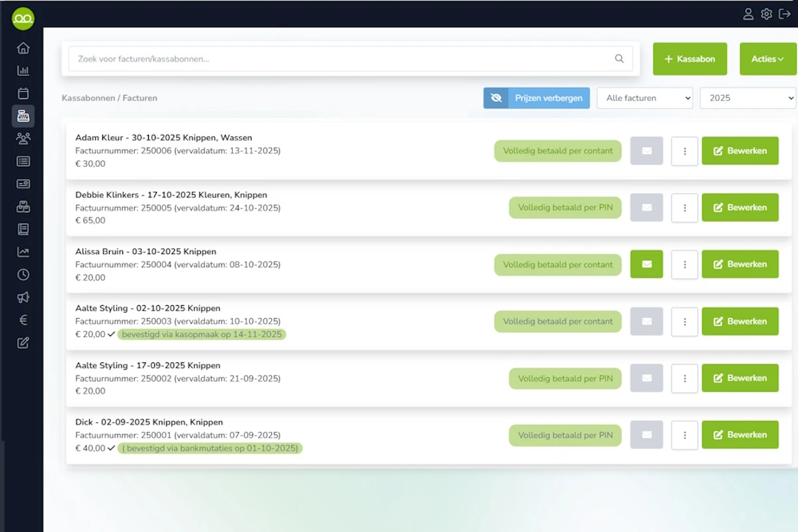798x532 pixels.
Task: Toggle Prijzen verbergen to hide prices
Action: (536, 98)
